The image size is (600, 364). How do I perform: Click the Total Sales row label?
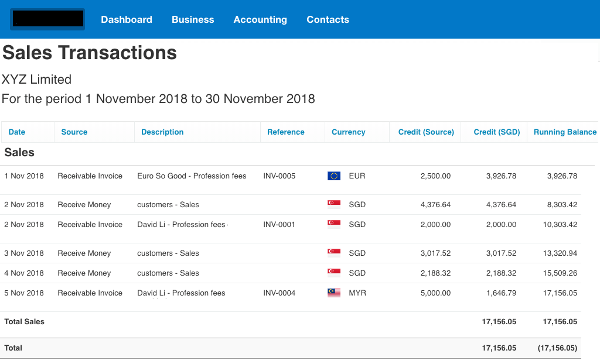point(25,321)
